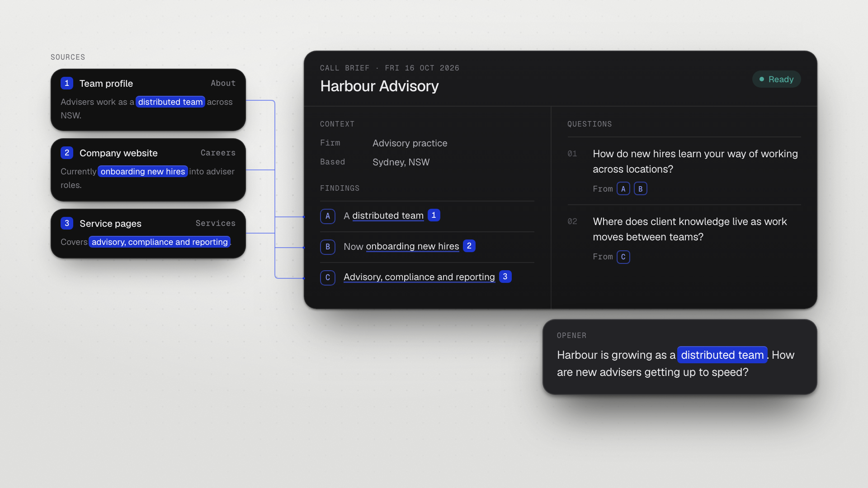This screenshot has height=488, width=868.
Task: Open underlined 'distributed team' link in finding A
Action: [x=388, y=216]
